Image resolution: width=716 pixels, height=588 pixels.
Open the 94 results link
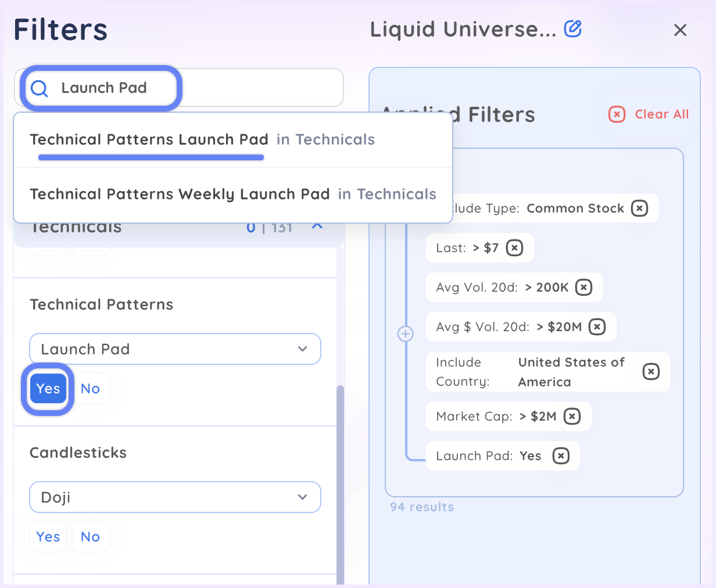tap(421, 507)
